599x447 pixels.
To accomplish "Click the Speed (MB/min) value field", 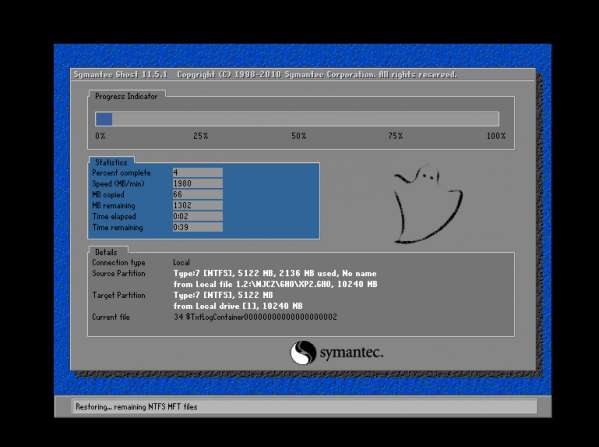I will pos(198,183).
